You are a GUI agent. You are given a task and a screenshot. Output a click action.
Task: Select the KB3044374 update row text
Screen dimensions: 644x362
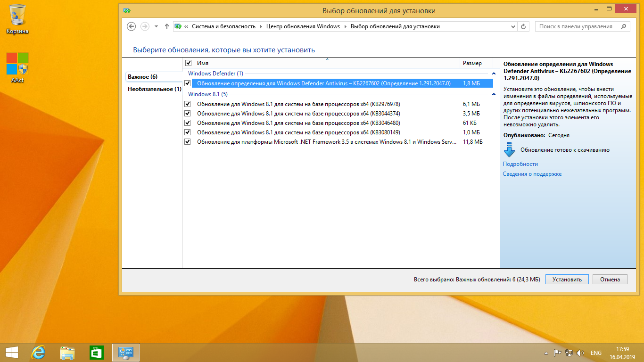(x=298, y=113)
